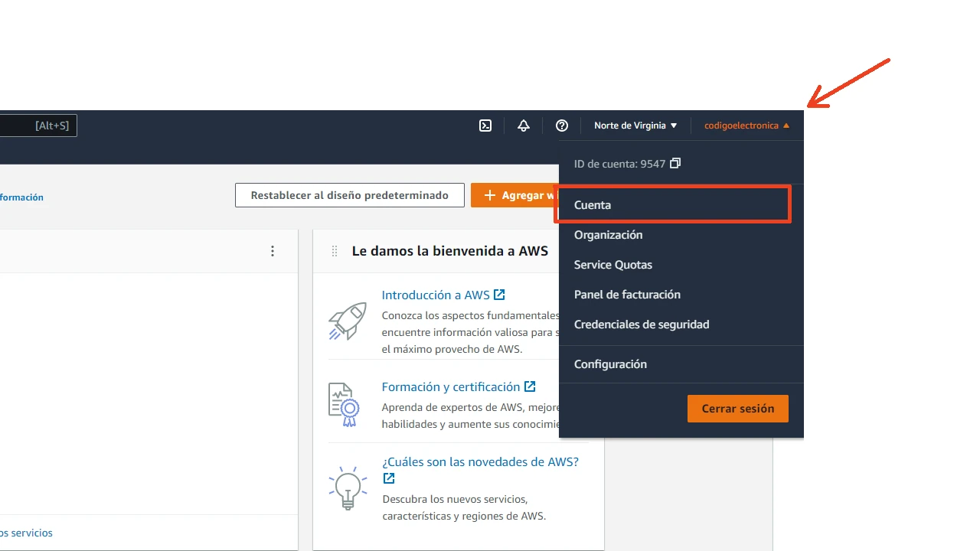Screen dimensions: 980x551
Task: Click external link icon after Formación y certificación
Action: 530,386
